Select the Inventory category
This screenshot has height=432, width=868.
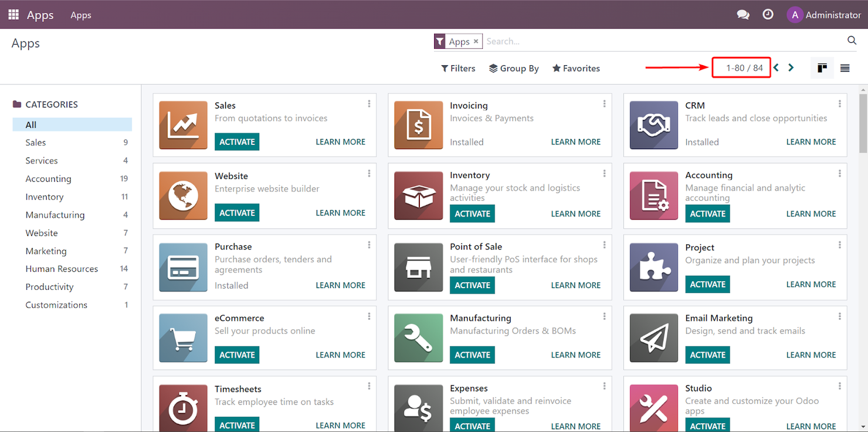click(72, 197)
